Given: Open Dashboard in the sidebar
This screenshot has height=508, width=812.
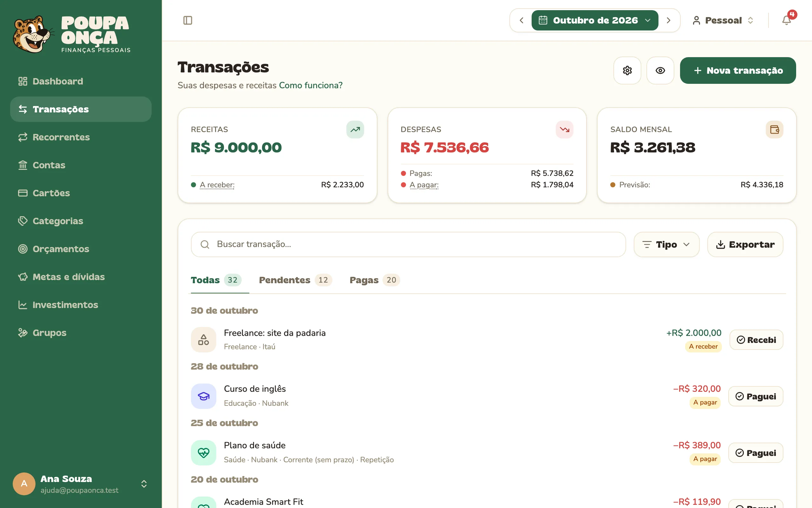Looking at the screenshot, I should pos(81,81).
